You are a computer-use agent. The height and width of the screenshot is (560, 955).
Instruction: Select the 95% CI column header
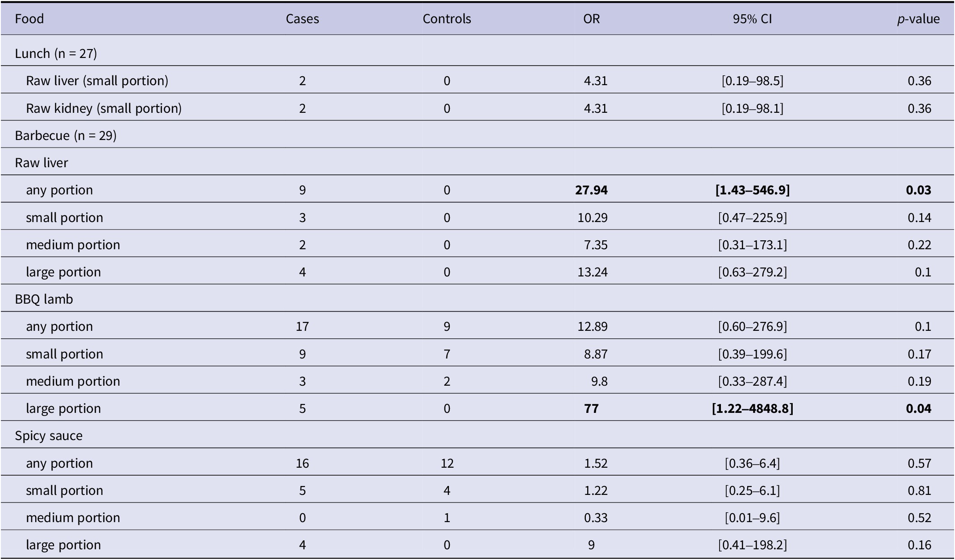[x=752, y=19]
